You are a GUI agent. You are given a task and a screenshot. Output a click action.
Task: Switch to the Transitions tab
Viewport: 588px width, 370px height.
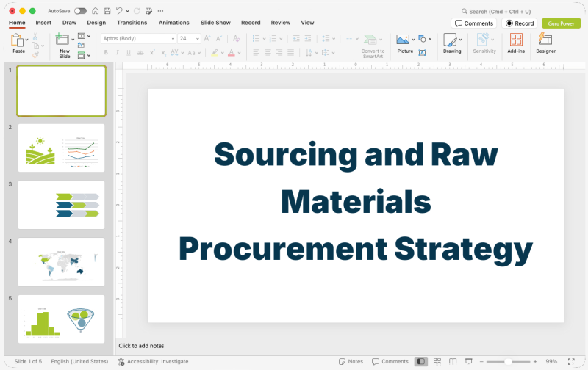(x=132, y=23)
